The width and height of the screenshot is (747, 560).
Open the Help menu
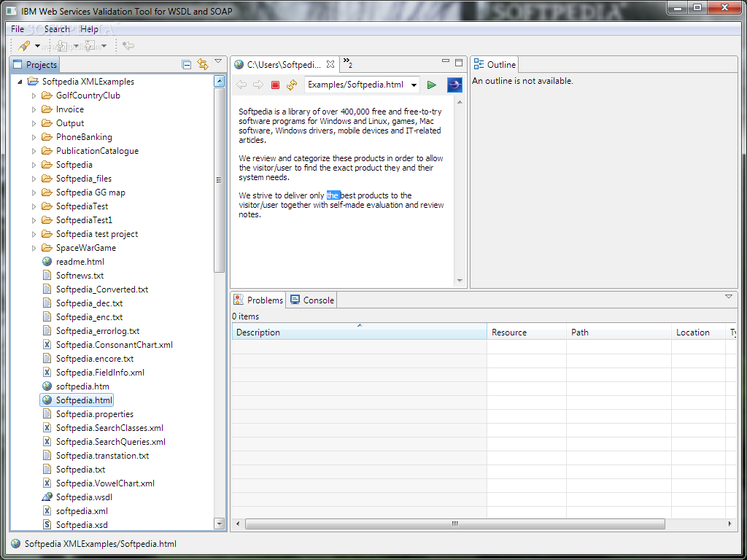89,29
